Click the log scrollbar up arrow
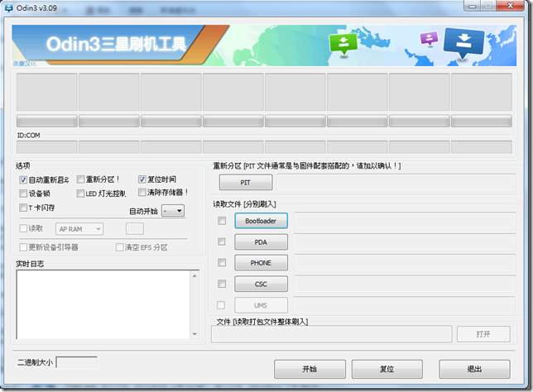Screen dimensions: 533x392 coord(194,276)
